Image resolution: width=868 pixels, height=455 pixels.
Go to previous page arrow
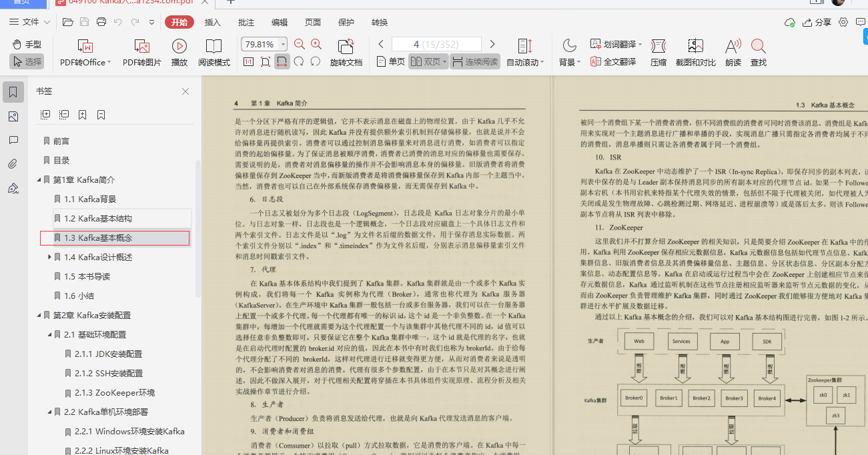381,44
